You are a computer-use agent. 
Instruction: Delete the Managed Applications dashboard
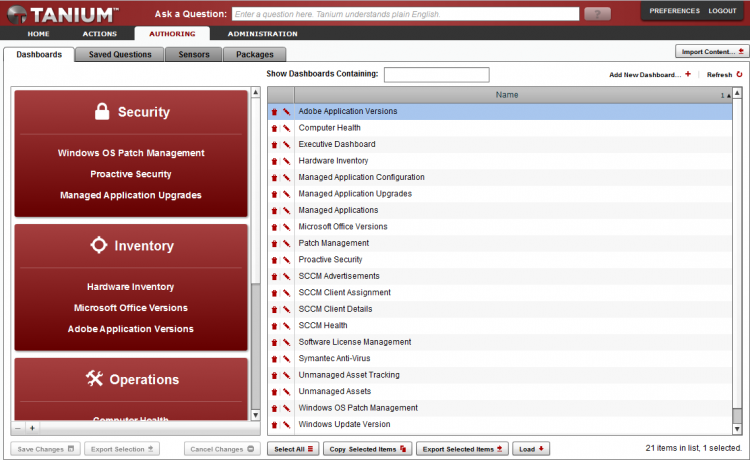275,210
